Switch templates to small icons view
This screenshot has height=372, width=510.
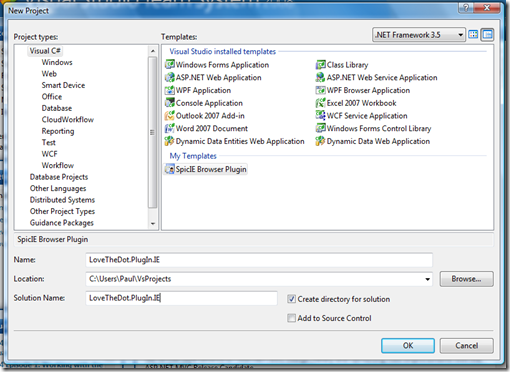pos(487,34)
